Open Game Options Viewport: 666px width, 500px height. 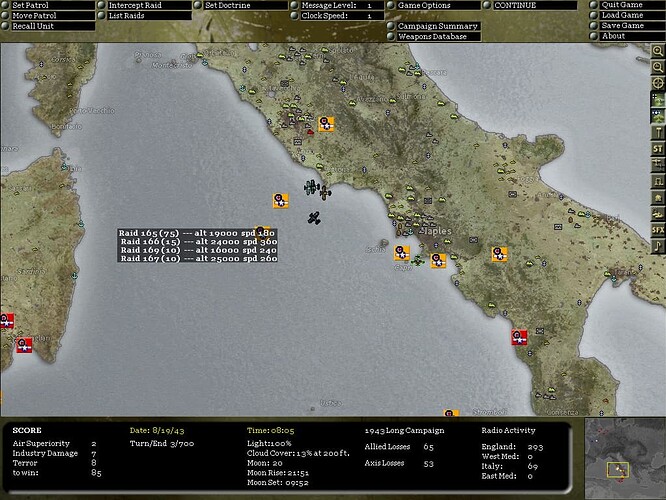434,5
